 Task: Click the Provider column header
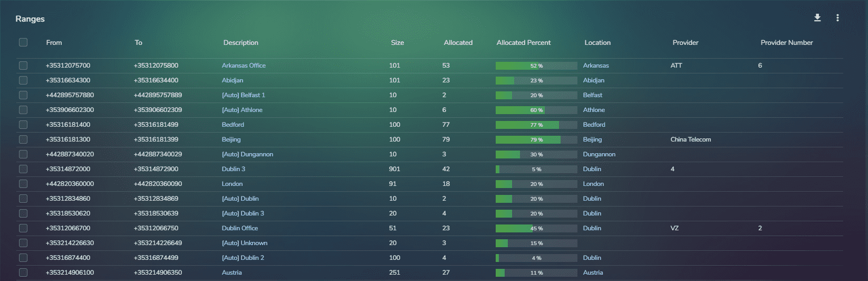coord(685,43)
